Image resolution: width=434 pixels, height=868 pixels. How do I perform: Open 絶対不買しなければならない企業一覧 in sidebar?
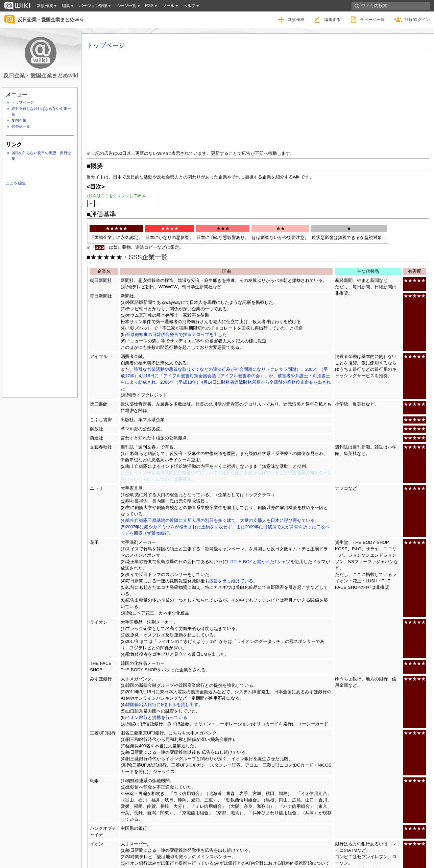tap(41, 111)
